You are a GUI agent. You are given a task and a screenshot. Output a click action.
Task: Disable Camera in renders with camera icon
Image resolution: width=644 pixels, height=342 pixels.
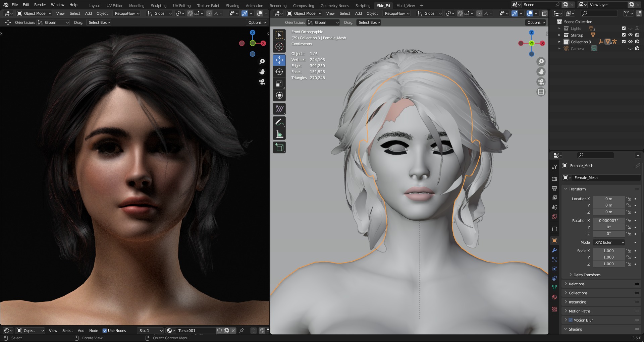tap(637, 48)
